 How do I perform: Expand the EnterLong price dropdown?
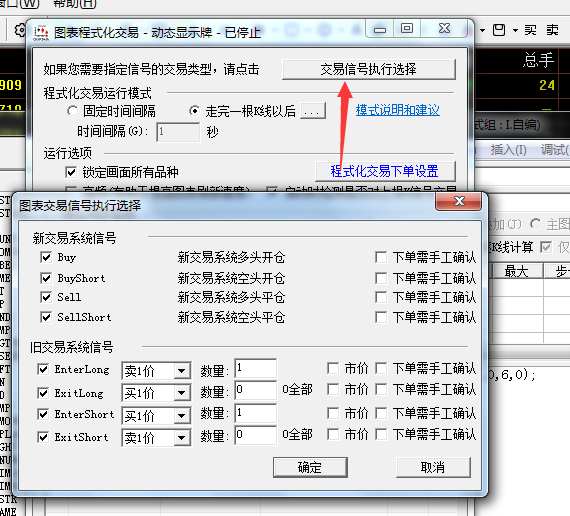[x=181, y=371]
